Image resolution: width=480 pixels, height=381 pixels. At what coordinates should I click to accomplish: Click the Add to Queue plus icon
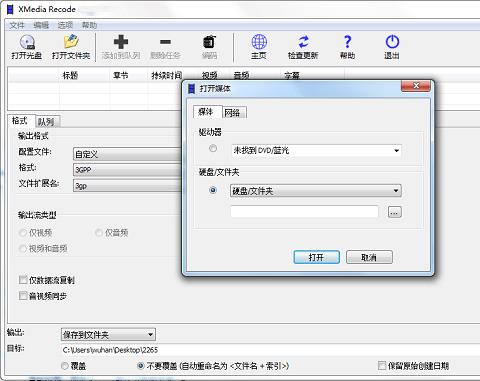click(121, 42)
